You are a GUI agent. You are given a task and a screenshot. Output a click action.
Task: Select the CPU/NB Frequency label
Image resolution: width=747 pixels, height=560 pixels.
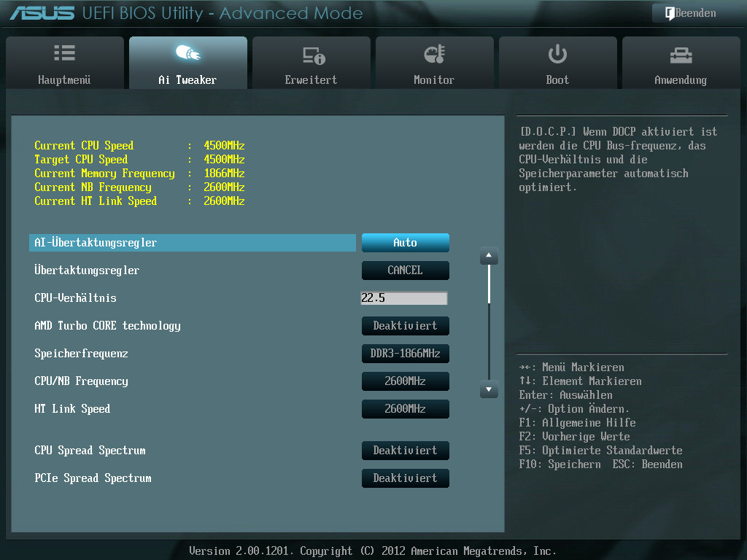pyautogui.click(x=81, y=381)
